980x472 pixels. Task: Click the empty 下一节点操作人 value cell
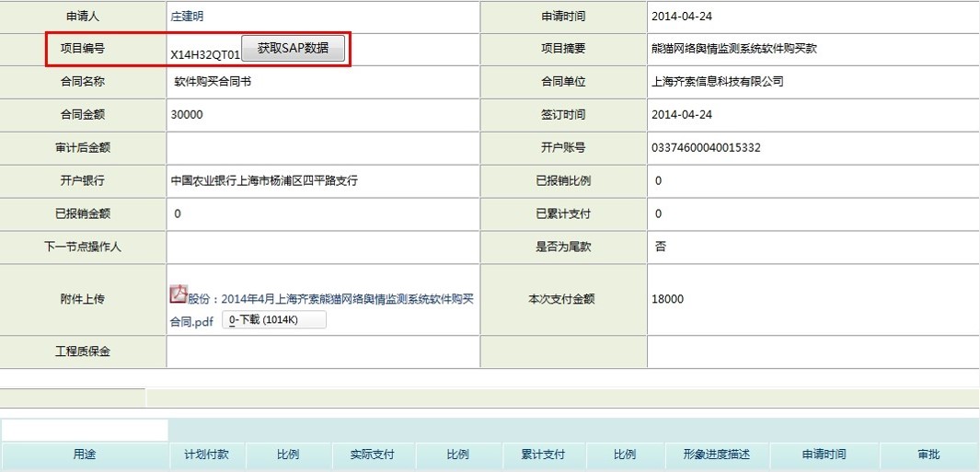322,248
